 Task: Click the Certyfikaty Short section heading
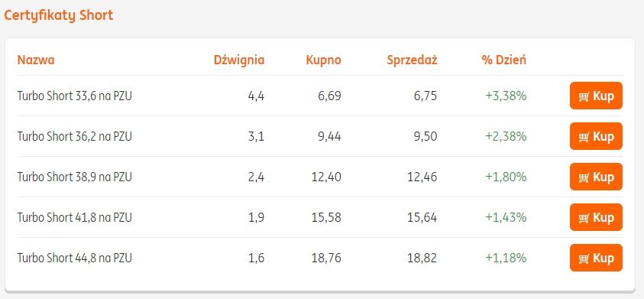pos(58,15)
